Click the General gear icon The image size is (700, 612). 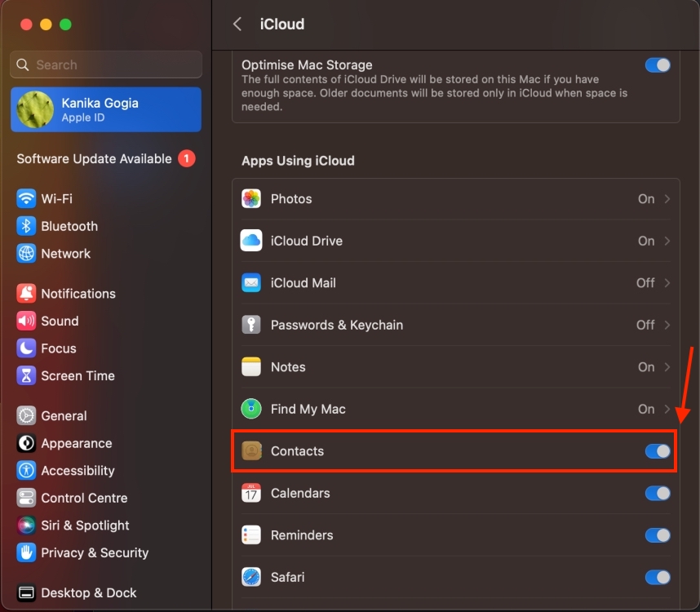tap(26, 415)
